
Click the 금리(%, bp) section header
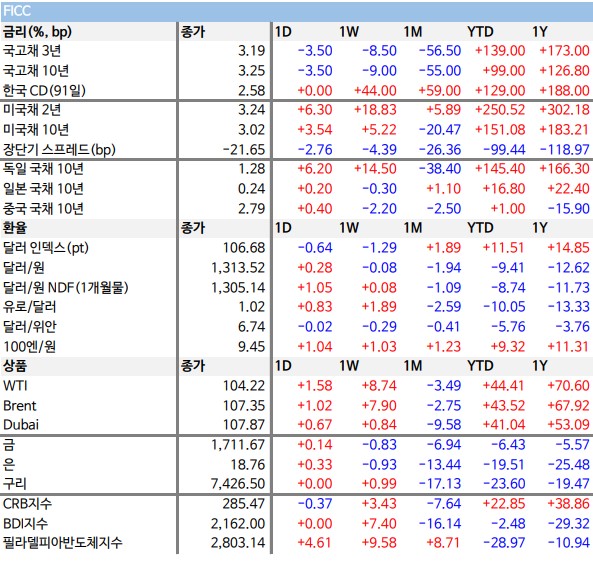pyautogui.click(x=37, y=32)
